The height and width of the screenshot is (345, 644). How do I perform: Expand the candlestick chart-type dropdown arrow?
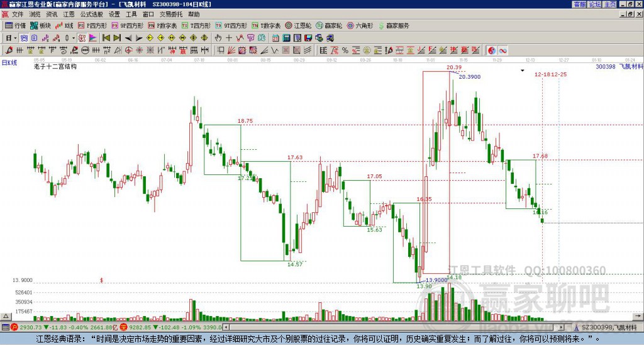click(74, 38)
